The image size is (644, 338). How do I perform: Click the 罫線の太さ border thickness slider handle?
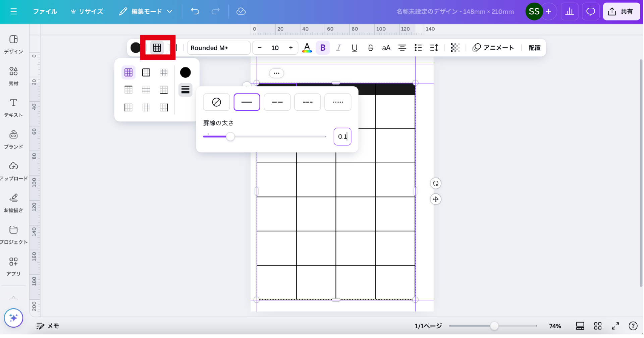[x=230, y=136]
